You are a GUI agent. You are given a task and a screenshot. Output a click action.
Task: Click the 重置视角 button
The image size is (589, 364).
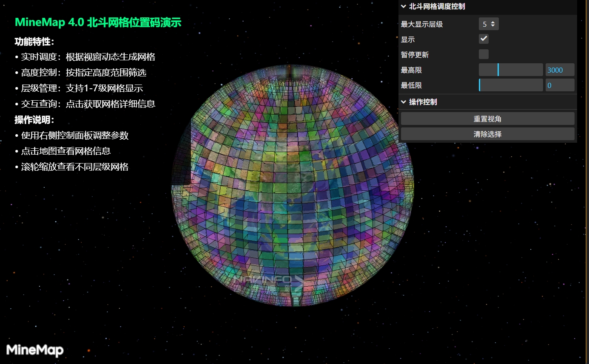point(488,119)
